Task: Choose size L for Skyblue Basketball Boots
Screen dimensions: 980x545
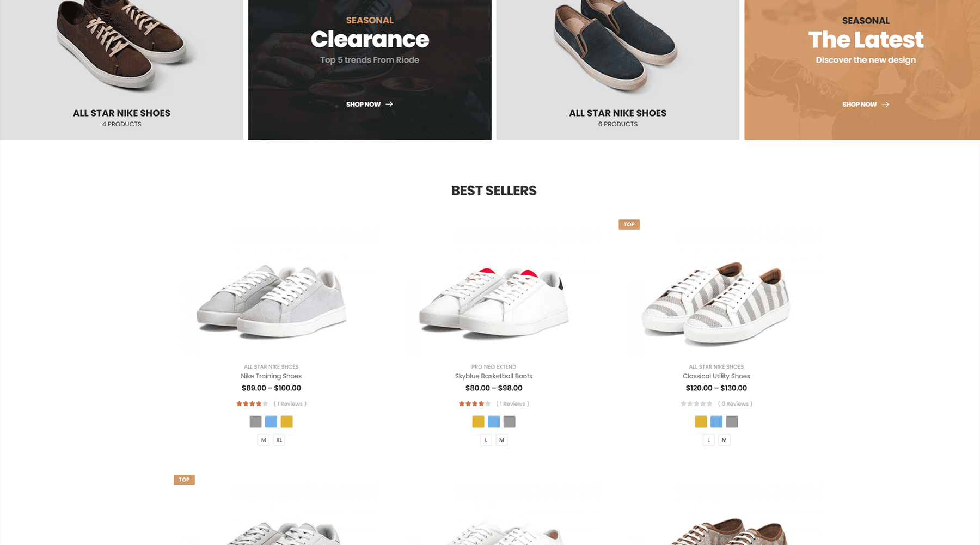Action: tap(486, 440)
